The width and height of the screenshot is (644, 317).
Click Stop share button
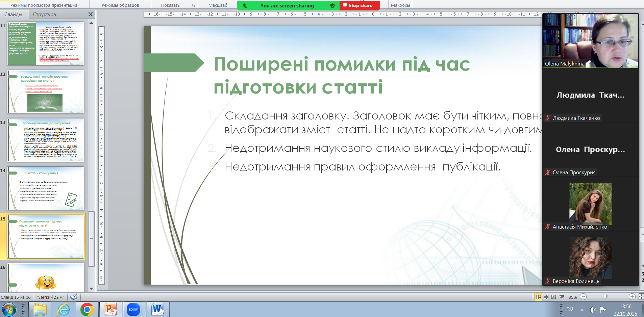pos(360,5)
